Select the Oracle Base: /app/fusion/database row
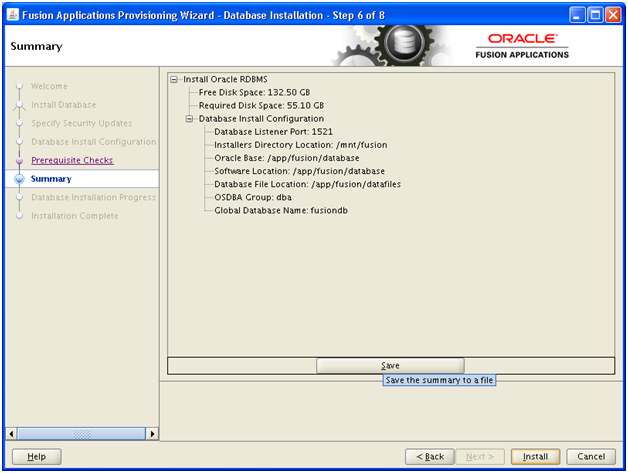The width and height of the screenshot is (628, 473). 287,158
